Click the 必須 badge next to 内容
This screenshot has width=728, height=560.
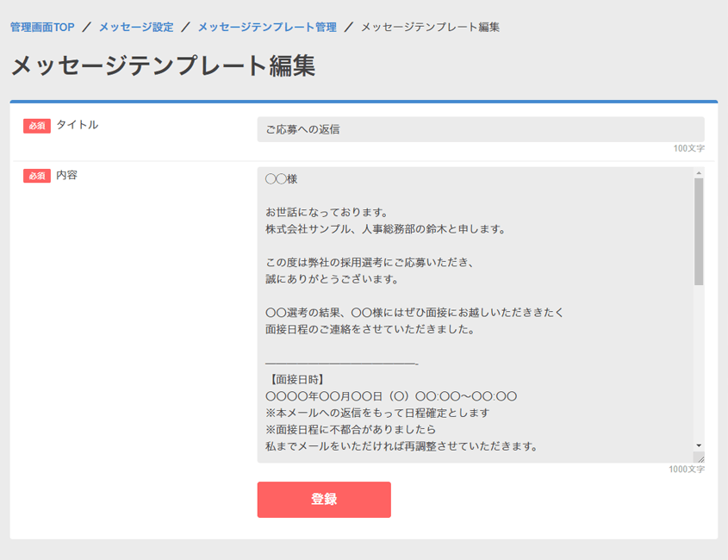tap(35, 176)
